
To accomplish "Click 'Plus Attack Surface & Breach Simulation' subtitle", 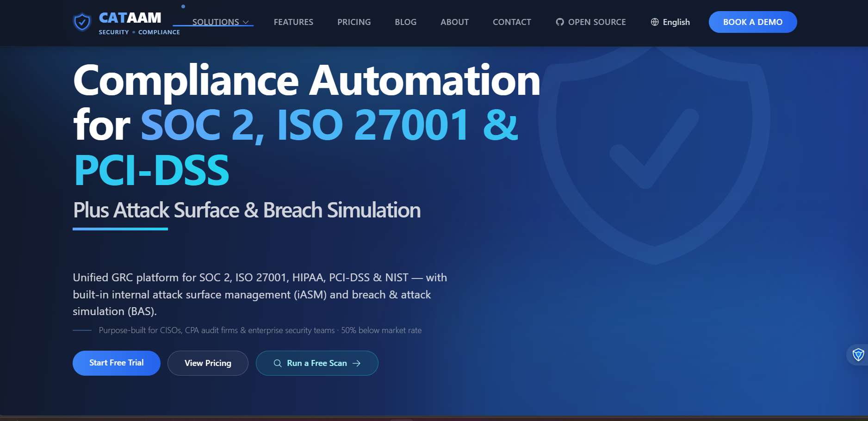I will (x=247, y=210).
